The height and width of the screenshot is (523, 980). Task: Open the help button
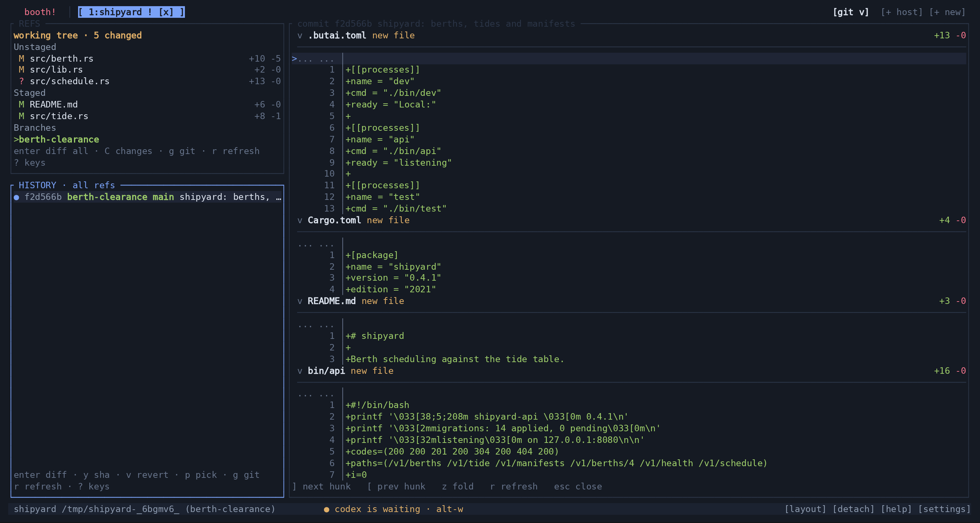coord(896,509)
